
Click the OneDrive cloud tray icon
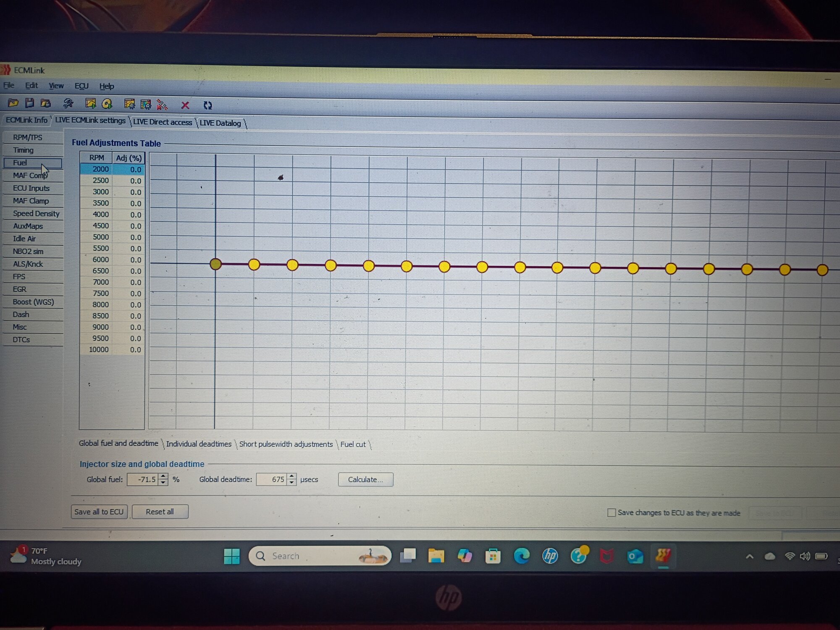[x=769, y=556]
